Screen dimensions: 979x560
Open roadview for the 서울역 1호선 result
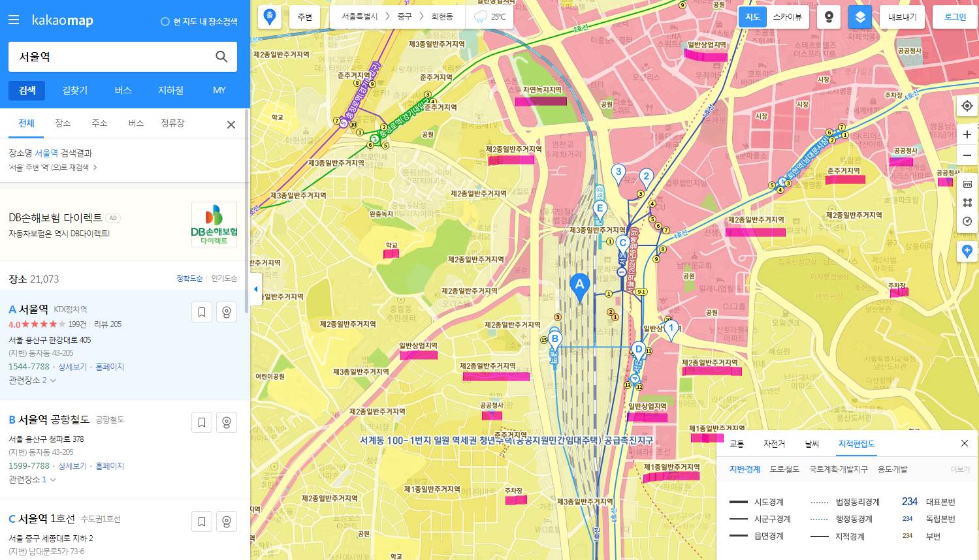click(x=227, y=521)
